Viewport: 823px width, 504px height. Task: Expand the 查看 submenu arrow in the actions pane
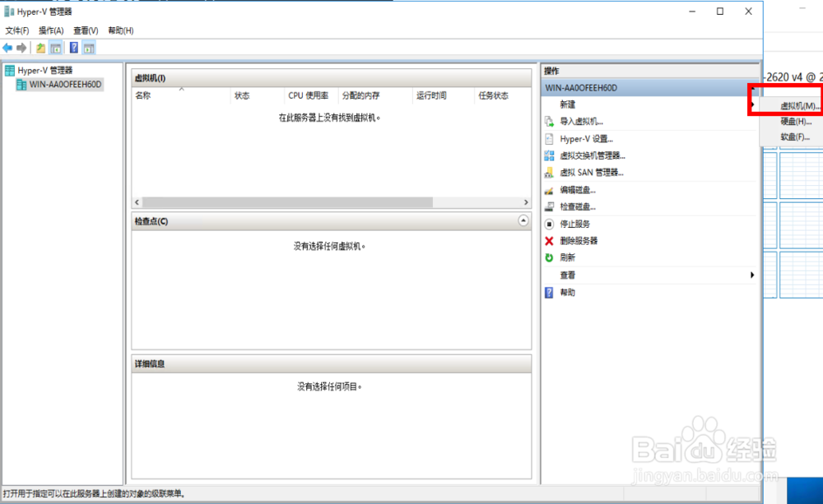tap(752, 275)
